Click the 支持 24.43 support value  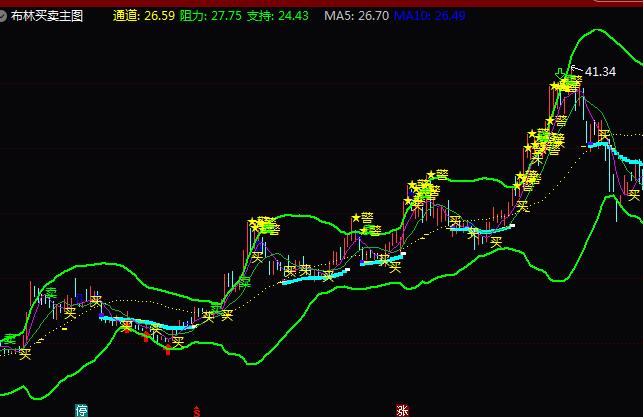point(279,16)
